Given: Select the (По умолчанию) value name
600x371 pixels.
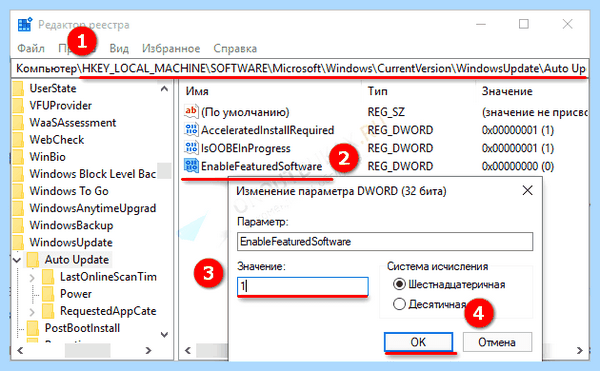Looking at the screenshot, I should click(x=245, y=112).
